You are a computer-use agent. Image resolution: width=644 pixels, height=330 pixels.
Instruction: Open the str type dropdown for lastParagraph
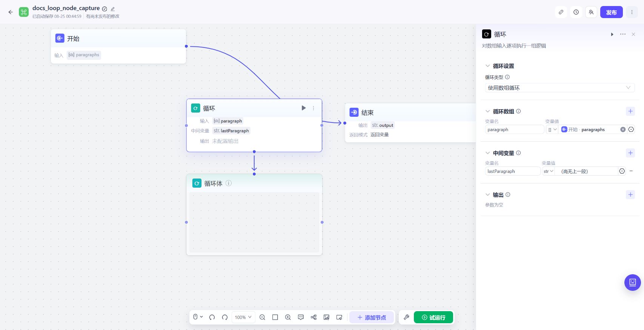(548, 171)
